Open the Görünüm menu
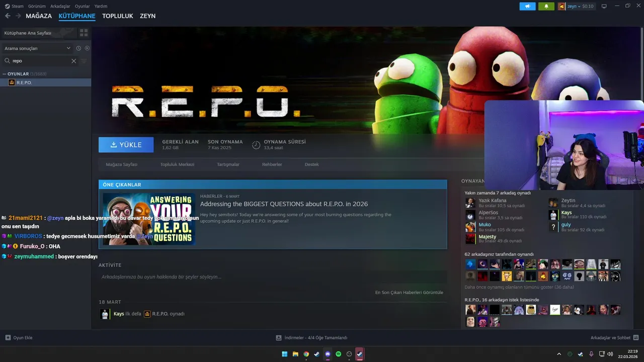 pos(37,6)
